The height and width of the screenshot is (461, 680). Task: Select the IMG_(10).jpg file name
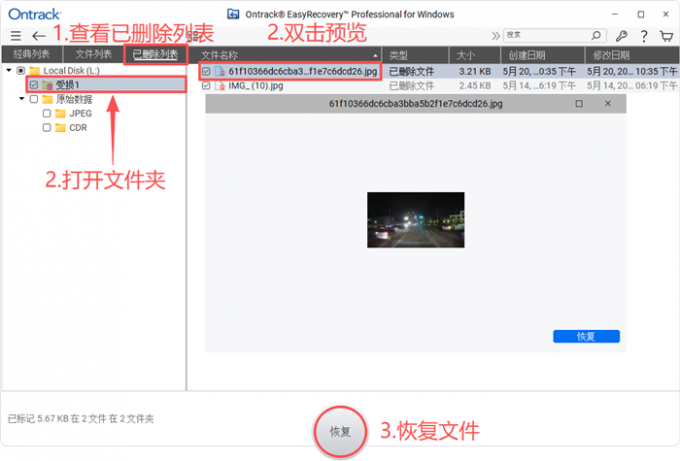[256, 86]
